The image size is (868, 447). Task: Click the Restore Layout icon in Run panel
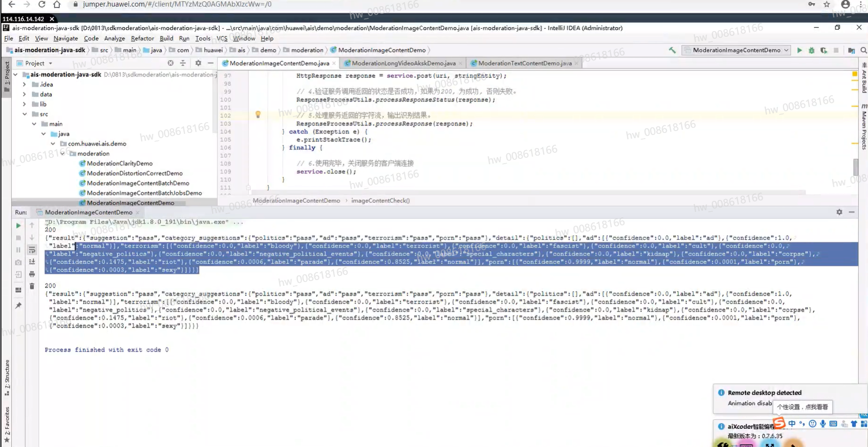click(x=18, y=290)
